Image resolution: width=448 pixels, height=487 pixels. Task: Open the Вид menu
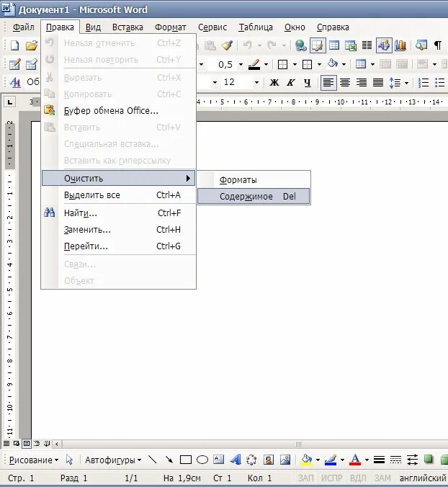[93, 27]
